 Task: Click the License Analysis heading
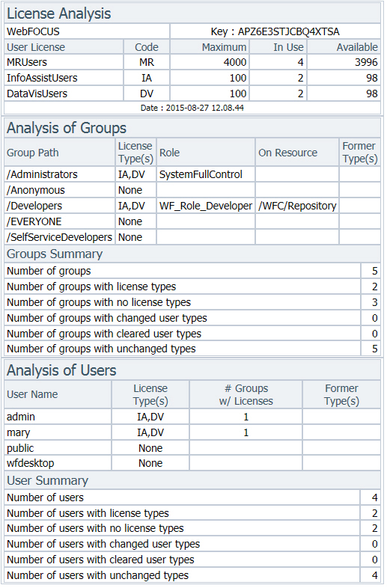[x=59, y=14]
